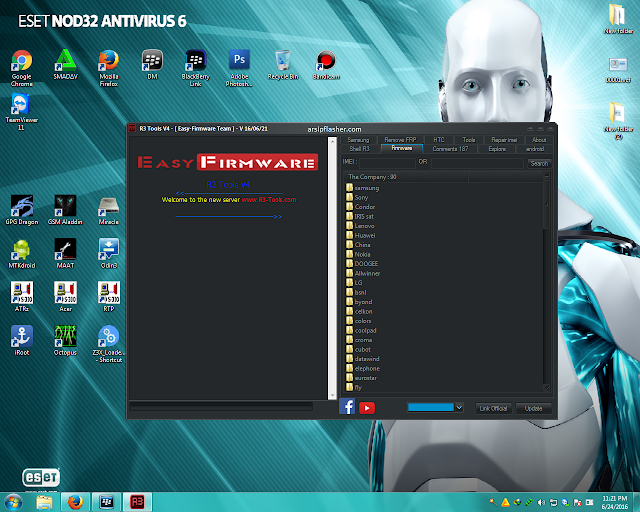Open top New folder on desktop

618,19
